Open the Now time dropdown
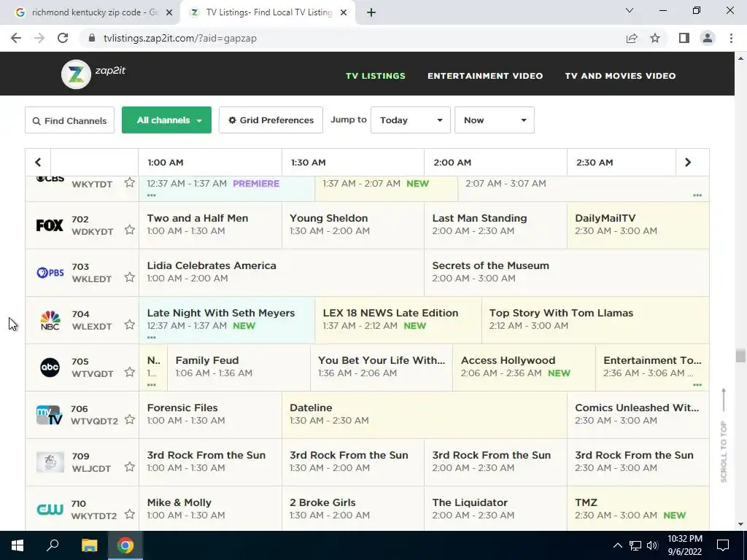 (x=494, y=120)
